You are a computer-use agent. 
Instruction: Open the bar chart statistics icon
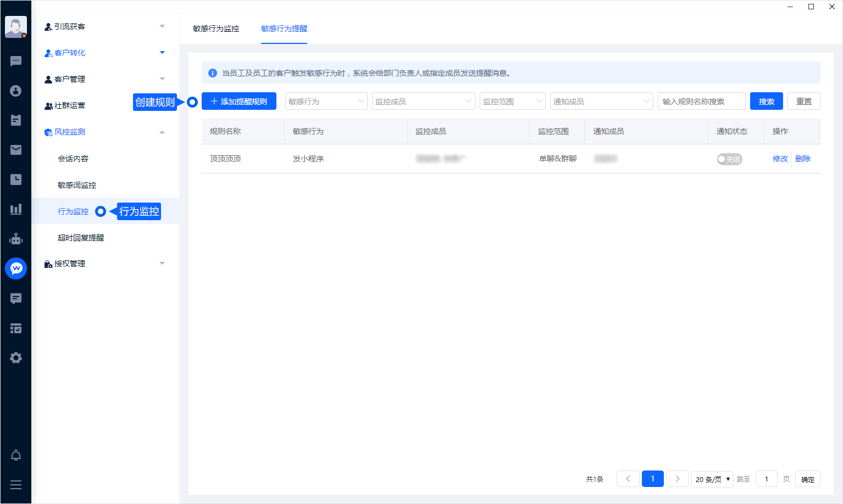tap(16, 209)
